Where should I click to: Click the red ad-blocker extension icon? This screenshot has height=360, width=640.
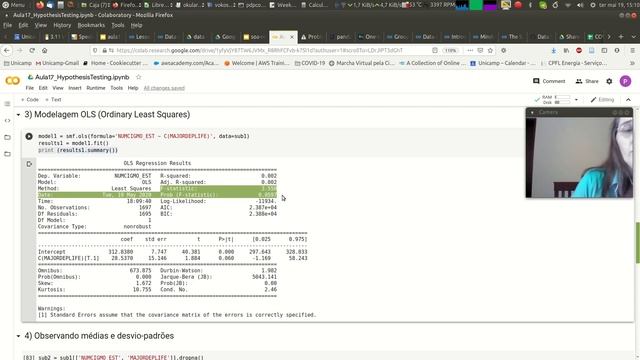click(x=579, y=50)
